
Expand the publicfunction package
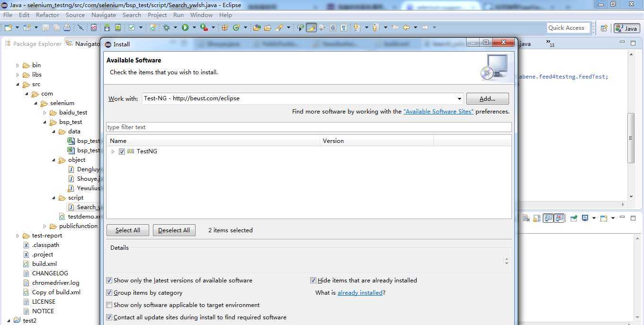point(45,226)
